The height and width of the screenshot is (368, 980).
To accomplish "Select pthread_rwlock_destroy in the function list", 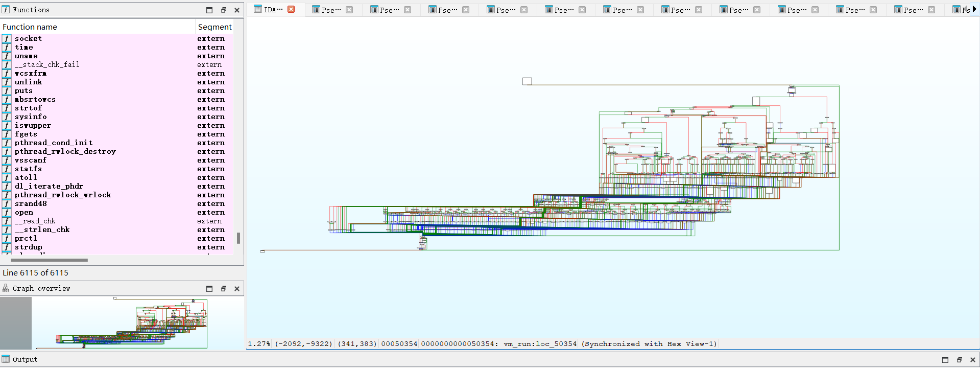I will click(117, 151).
